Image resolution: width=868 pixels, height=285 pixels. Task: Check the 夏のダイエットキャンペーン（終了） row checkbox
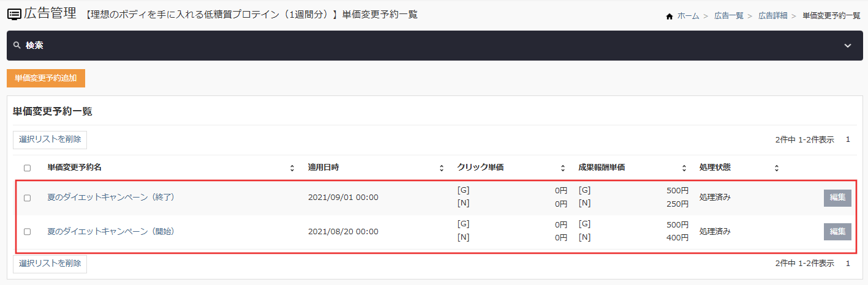coord(27,198)
